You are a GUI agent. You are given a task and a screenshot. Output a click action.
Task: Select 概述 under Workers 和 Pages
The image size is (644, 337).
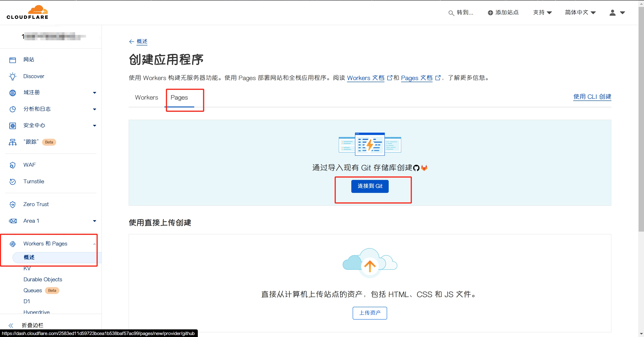tap(57, 258)
